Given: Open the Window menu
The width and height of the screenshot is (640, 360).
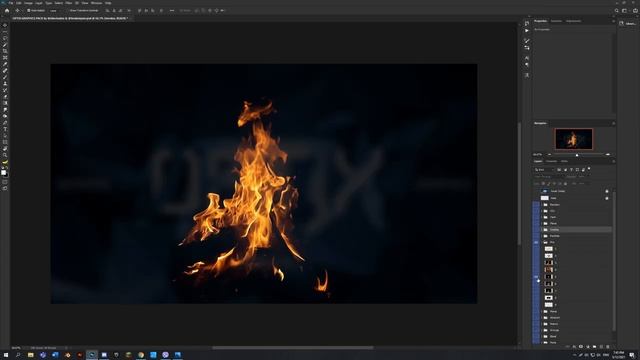Looking at the screenshot, I should 96,3.
